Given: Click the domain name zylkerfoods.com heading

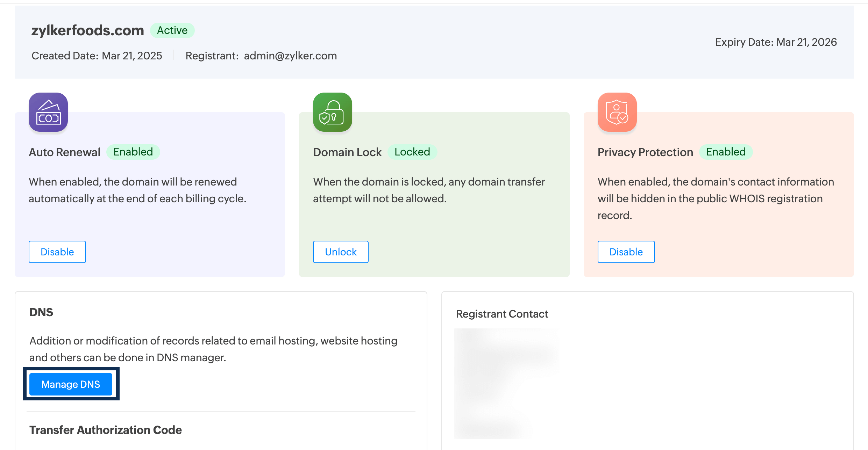Looking at the screenshot, I should (x=87, y=30).
